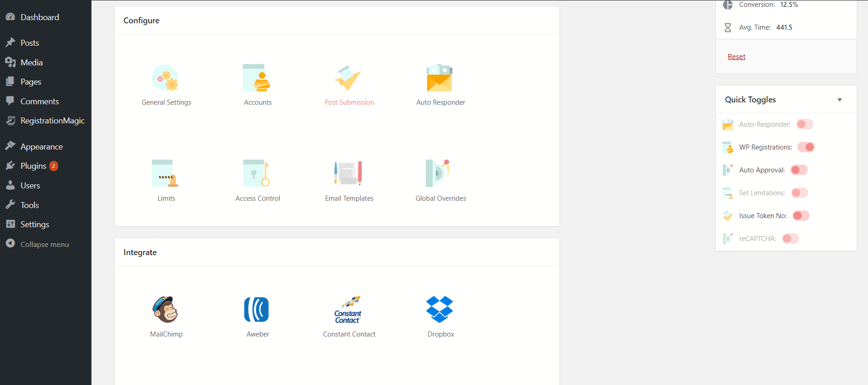Open the Email Templates icon
868x385 pixels.
click(x=348, y=173)
